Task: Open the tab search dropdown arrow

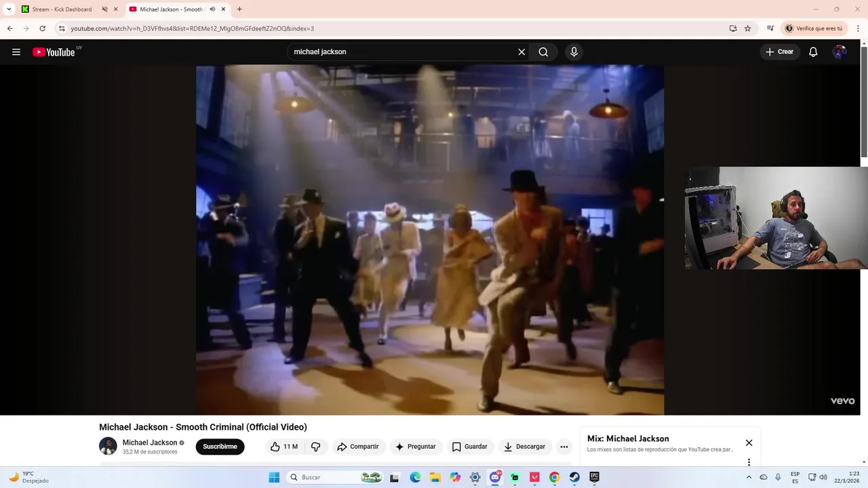Action: pos(9,9)
